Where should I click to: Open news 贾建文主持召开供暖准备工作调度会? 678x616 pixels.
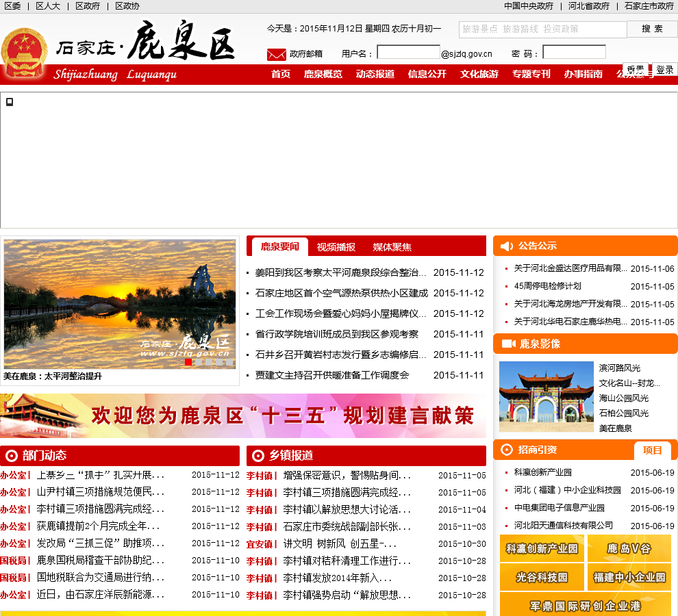(x=332, y=375)
